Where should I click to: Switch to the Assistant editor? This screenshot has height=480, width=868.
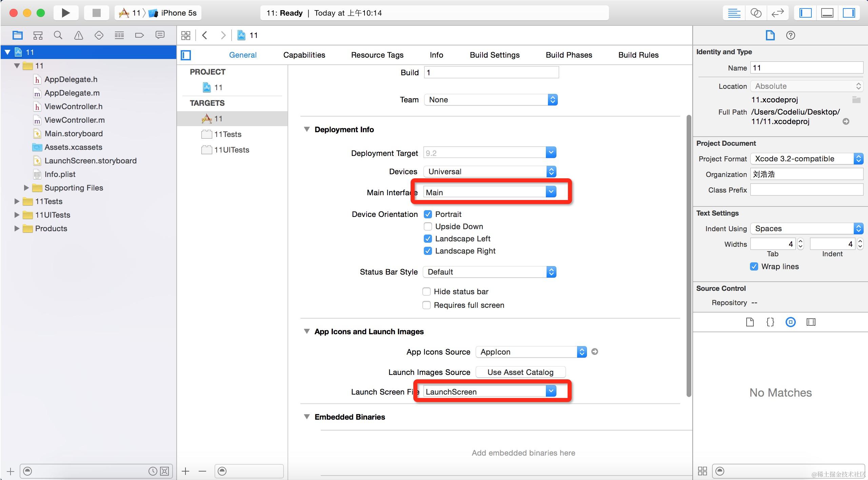pos(756,13)
